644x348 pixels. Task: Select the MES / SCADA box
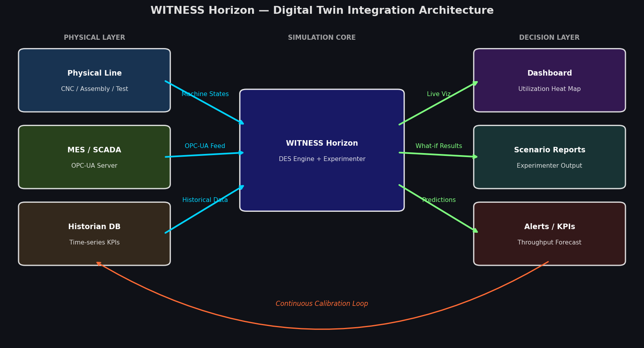(95, 157)
